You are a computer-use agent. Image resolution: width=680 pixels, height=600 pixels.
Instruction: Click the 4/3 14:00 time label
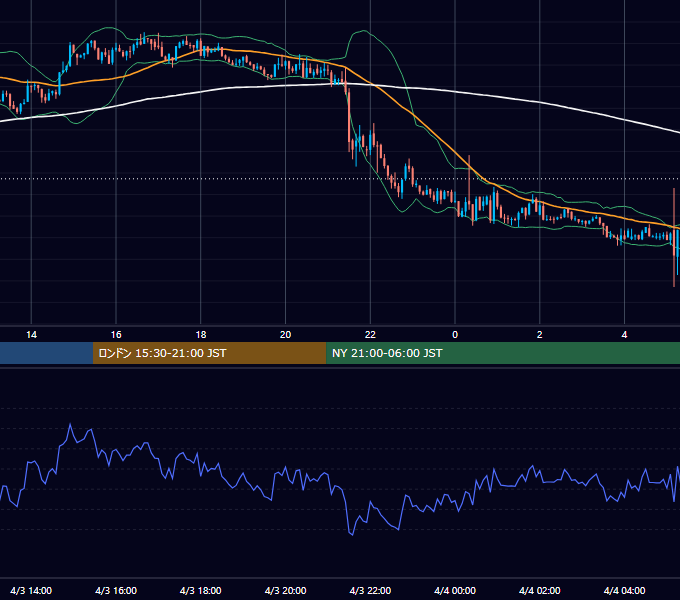(x=31, y=590)
